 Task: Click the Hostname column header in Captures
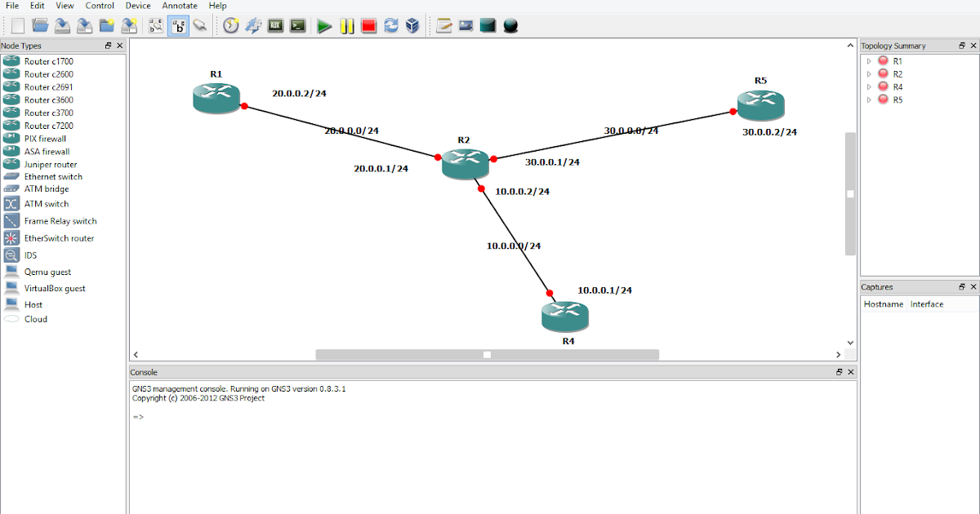(x=884, y=304)
